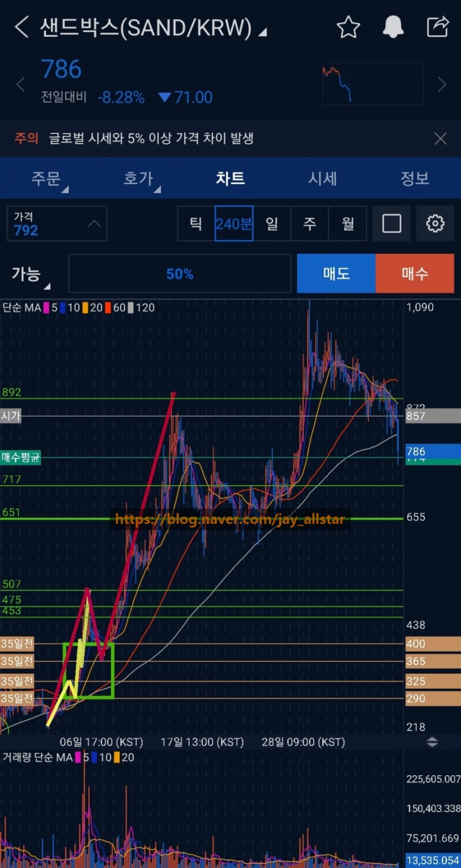Tap the blue MA 10 swatch in 단순 MA legend
The image size is (461, 868).
pyautogui.click(x=63, y=308)
